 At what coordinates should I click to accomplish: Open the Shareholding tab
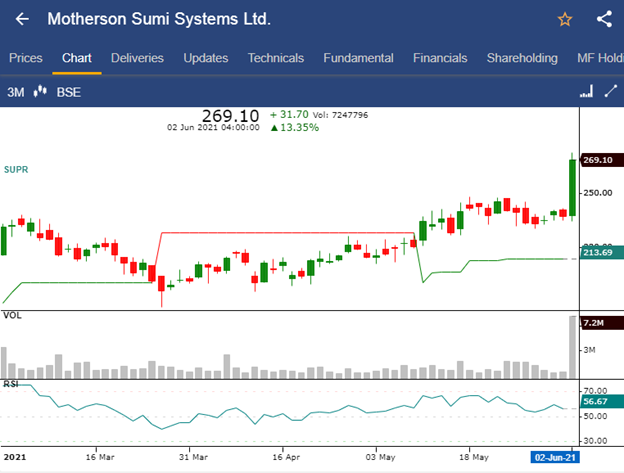tap(522, 58)
